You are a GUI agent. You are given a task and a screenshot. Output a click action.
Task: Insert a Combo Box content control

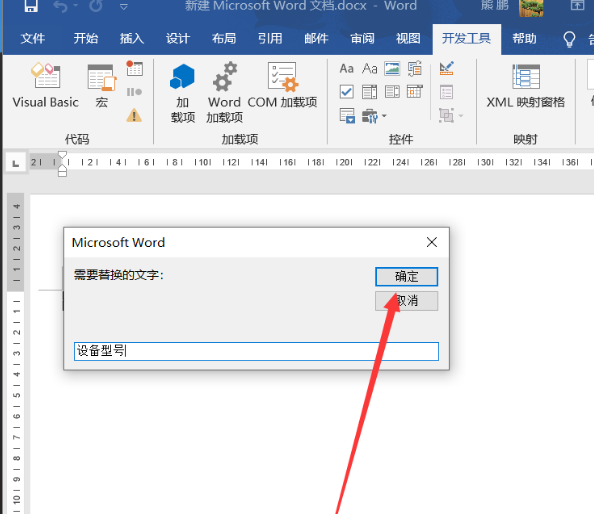pos(369,92)
